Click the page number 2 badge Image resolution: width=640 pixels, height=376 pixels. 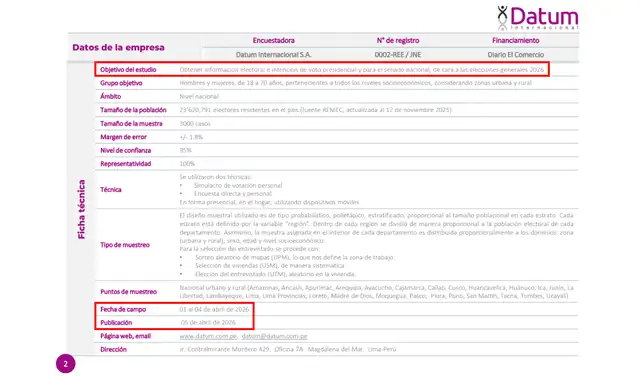(x=66, y=363)
